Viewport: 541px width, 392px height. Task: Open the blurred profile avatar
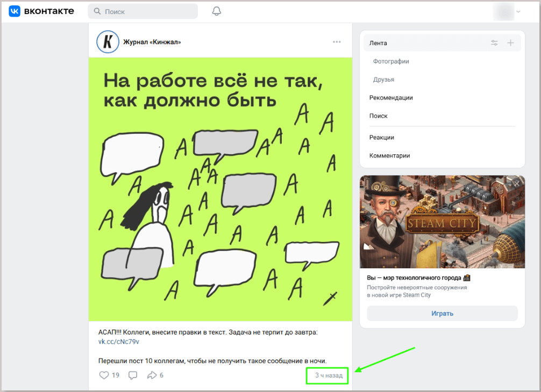pos(504,11)
